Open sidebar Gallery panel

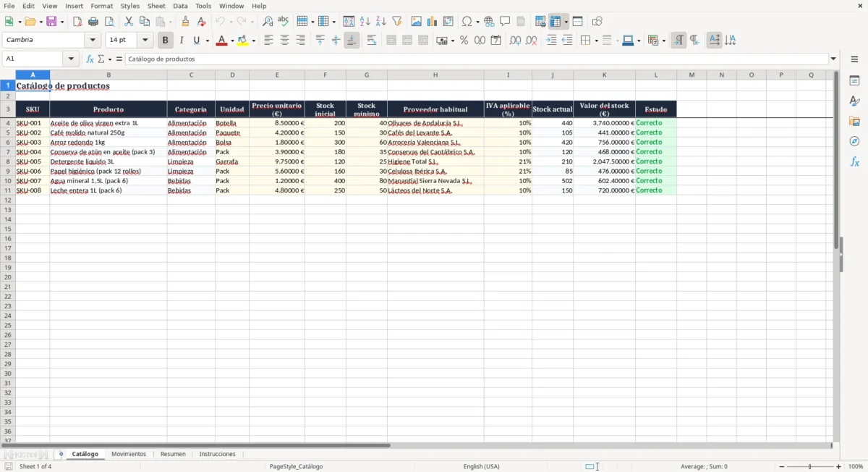854,122
